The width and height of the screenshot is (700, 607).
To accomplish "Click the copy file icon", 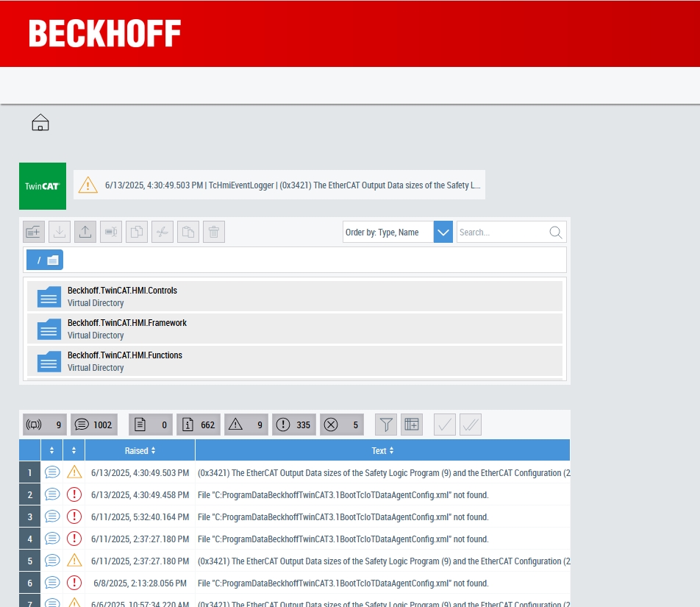I will pyautogui.click(x=137, y=232).
